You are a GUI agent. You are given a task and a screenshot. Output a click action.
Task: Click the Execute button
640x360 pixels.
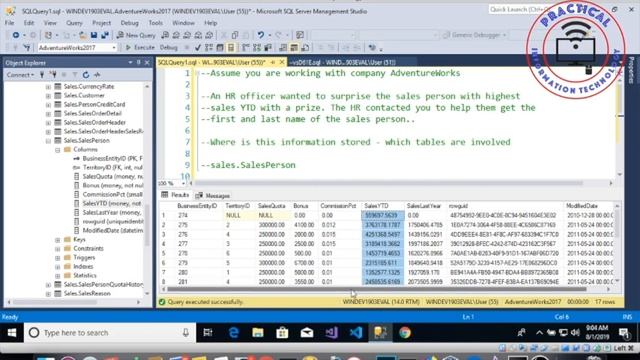[x=140, y=48]
